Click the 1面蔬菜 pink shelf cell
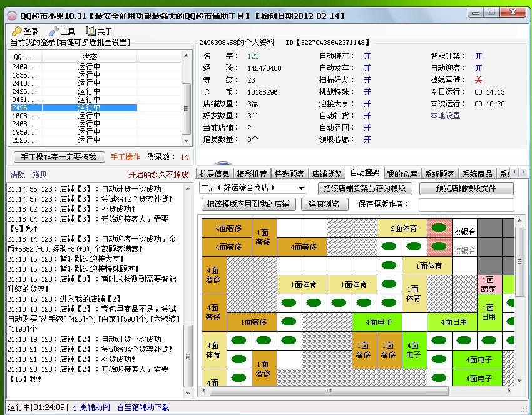 [x=489, y=284]
